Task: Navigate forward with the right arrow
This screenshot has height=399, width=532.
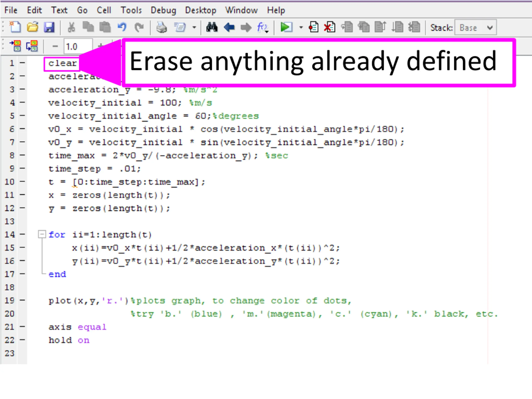Action: point(246,27)
